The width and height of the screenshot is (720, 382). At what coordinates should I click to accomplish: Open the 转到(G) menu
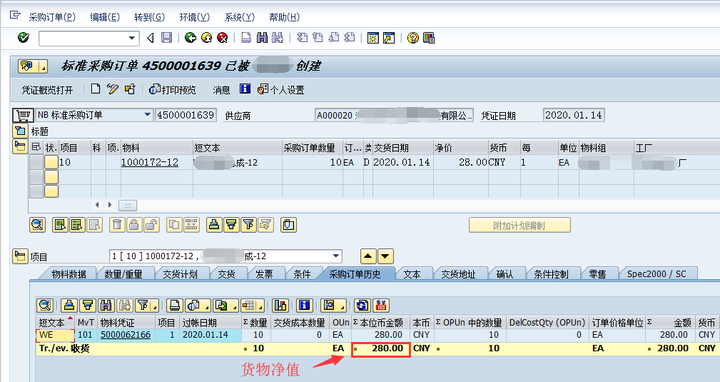(x=149, y=17)
